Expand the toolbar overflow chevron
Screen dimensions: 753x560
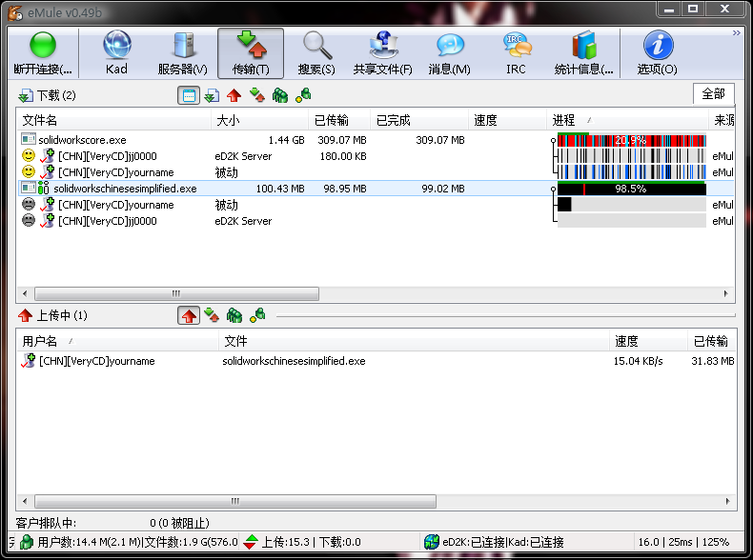[x=736, y=32]
